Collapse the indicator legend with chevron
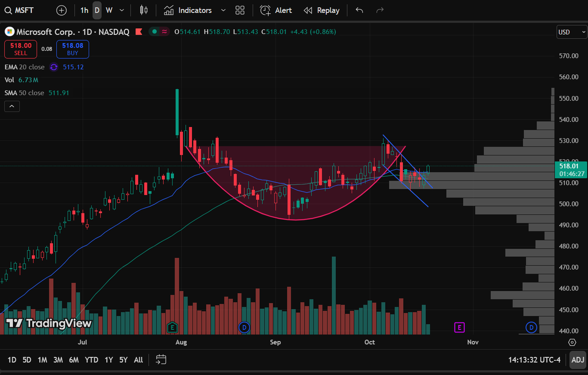Viewport: 588px width, 375px height. [12, 106]
